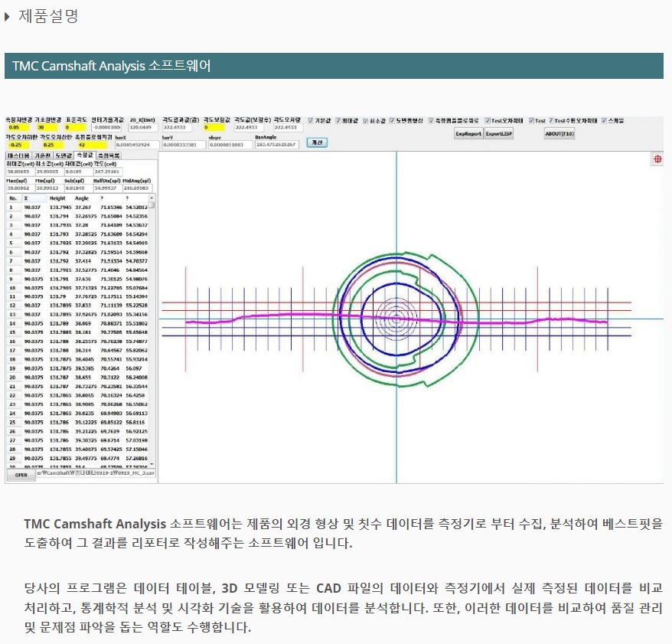Click the 각도보정값 yellow input field

214,127
